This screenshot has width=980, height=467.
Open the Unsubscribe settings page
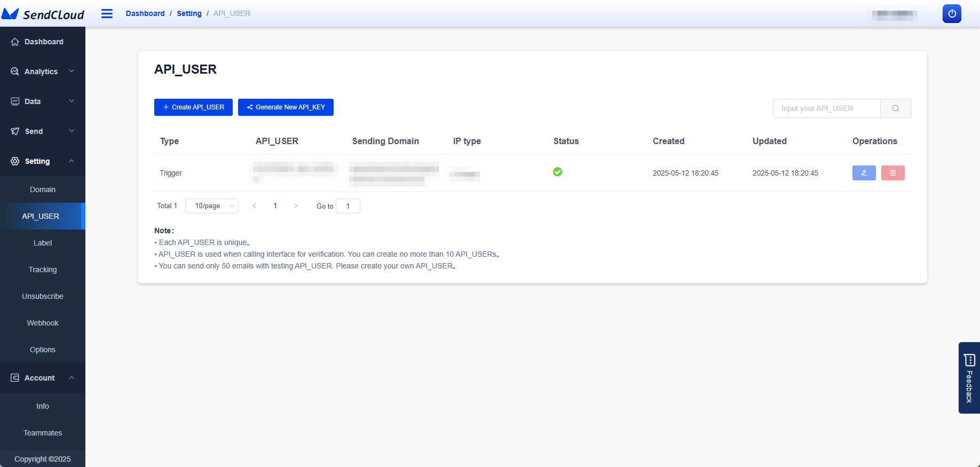(43, 296)
